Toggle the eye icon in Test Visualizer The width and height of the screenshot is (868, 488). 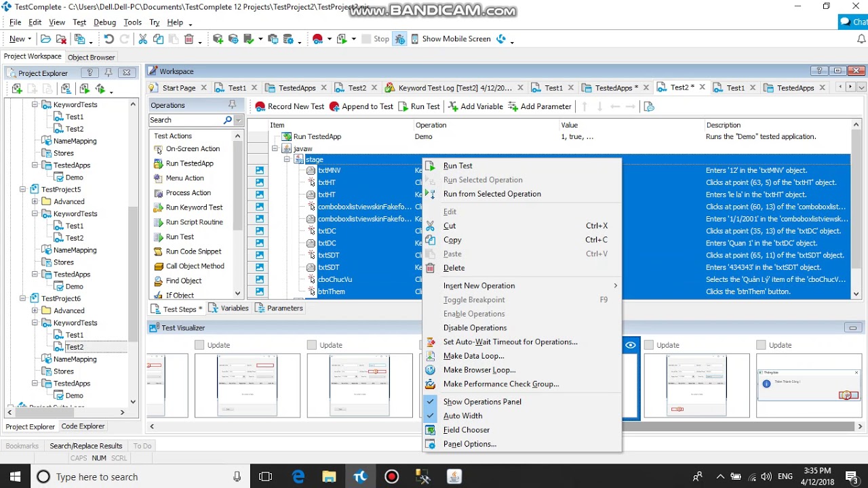point(631,345)
